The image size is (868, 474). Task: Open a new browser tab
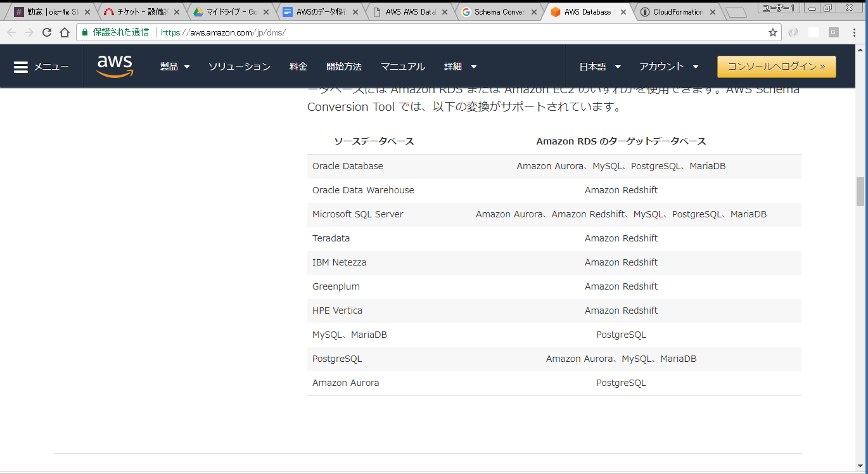[736, 12]
